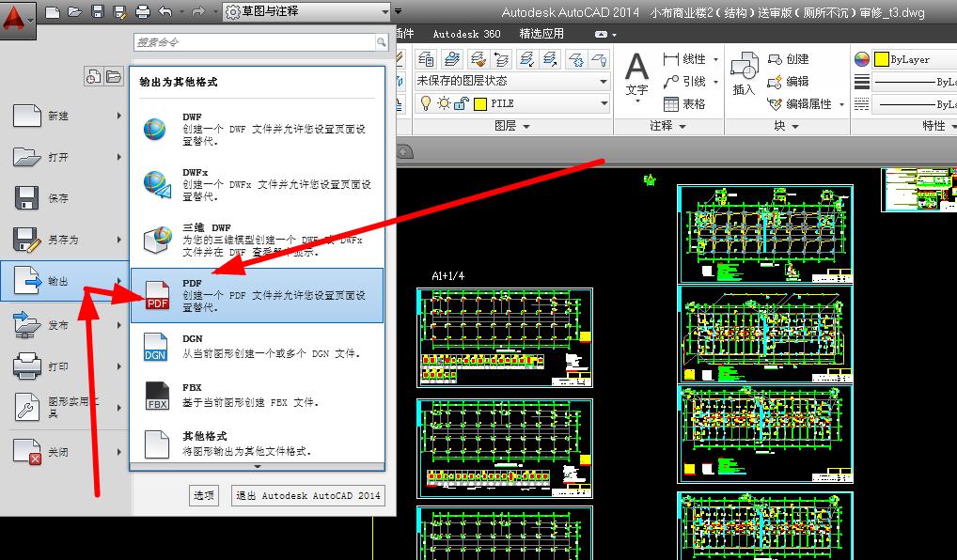
Task: Choose PDF export option
Action: click(257, 295)
